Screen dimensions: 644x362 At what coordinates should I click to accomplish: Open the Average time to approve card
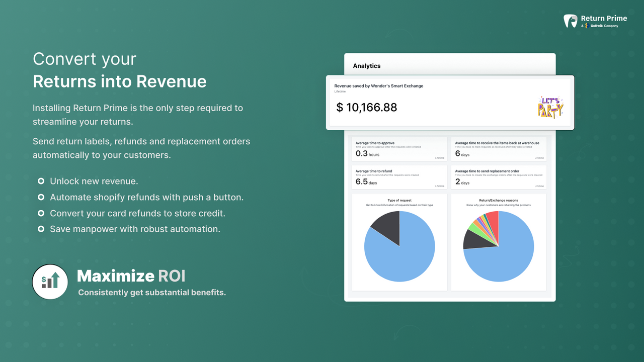399,149
